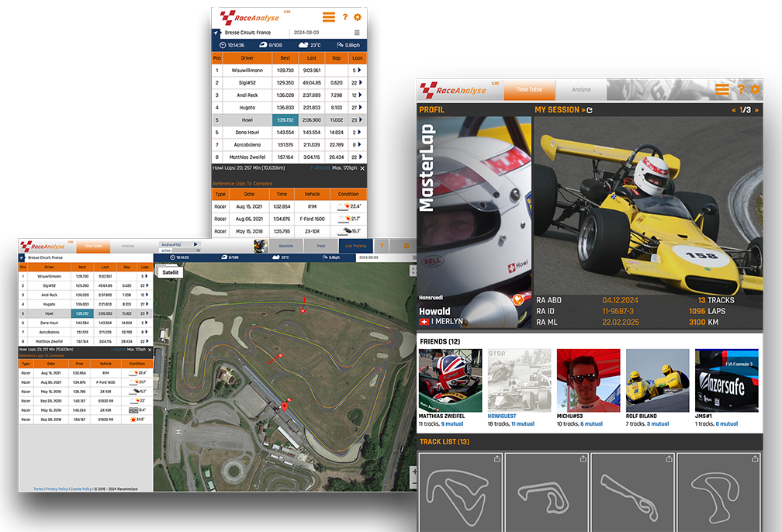Open Cookie Policy link in footer
This screenshot has width=782, height=532.
click(x=81, y=489)
